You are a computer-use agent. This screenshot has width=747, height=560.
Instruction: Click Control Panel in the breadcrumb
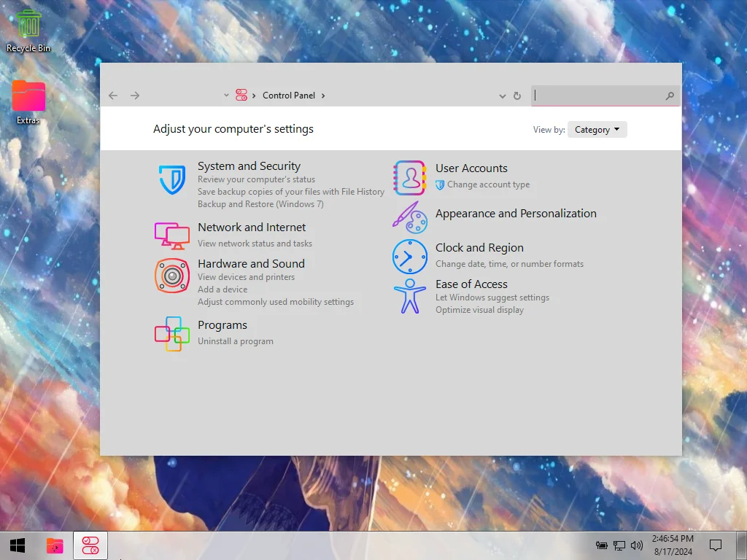[x=289, y=96]
